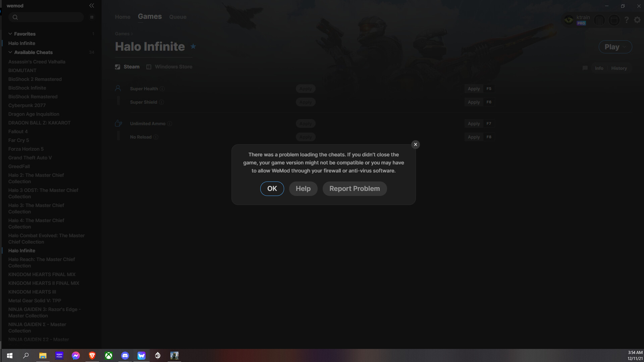The width and height of the screenshot is (644, 362).
Task: Unfavorite Halo Infinite via the star icon
Action: click(x=193, y=47)
